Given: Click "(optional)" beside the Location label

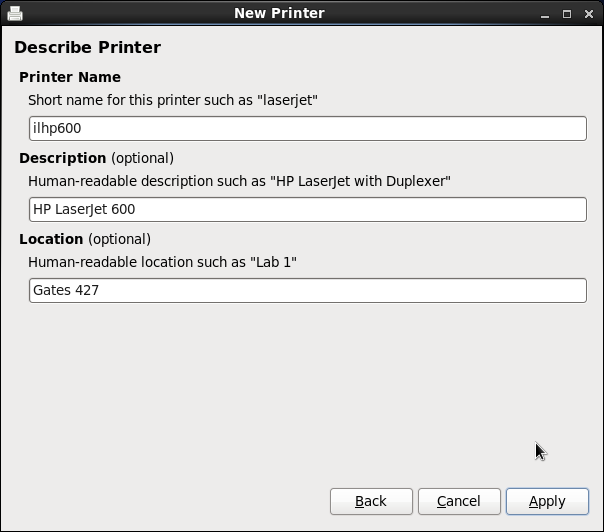Looking at the screenshot, I should coord(119,239).
